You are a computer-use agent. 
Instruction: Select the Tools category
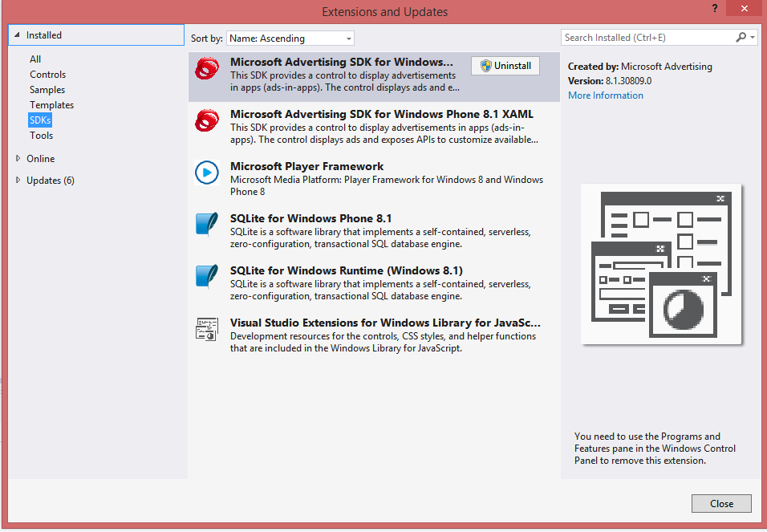(x=41, y=136)
